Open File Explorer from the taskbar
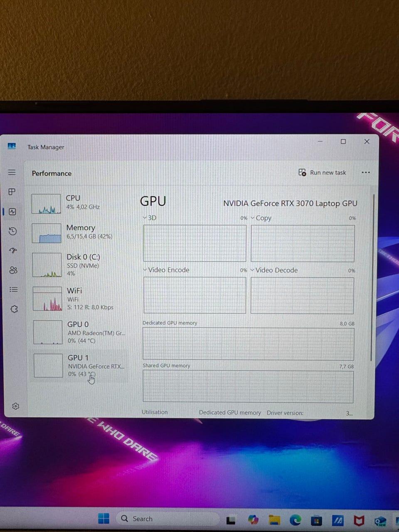 [274, 520]
